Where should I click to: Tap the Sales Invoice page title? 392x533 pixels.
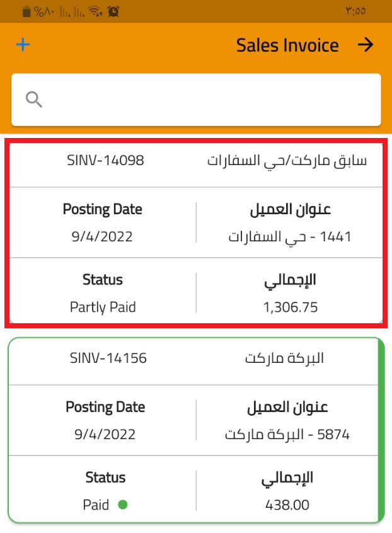click(x=287, y=45)
